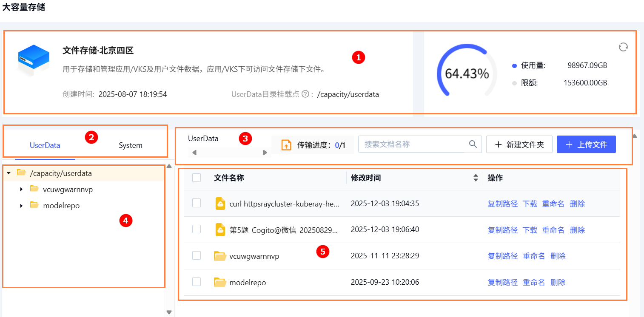Switch to the System tab
The image size is (644, 317).
(130, 145)
